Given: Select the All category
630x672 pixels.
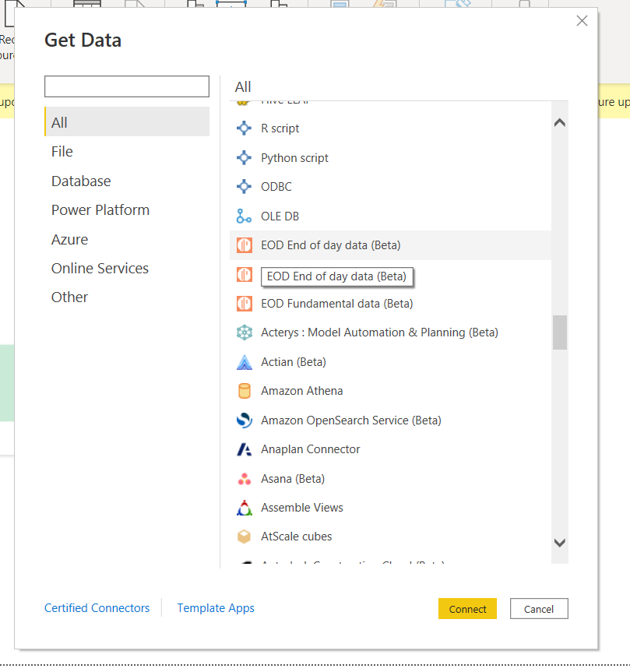Looking at the screenshot, I should click(x=127, y=122).
